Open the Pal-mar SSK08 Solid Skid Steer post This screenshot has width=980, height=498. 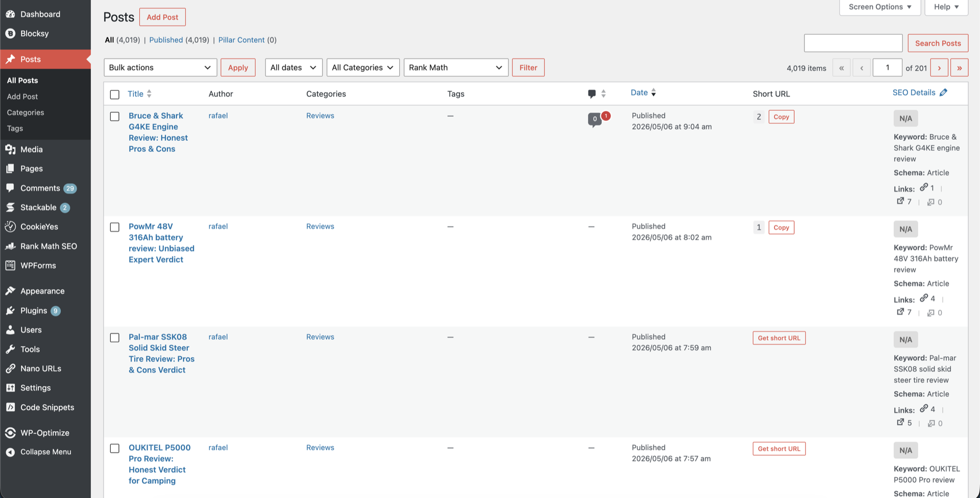(161, 353)
